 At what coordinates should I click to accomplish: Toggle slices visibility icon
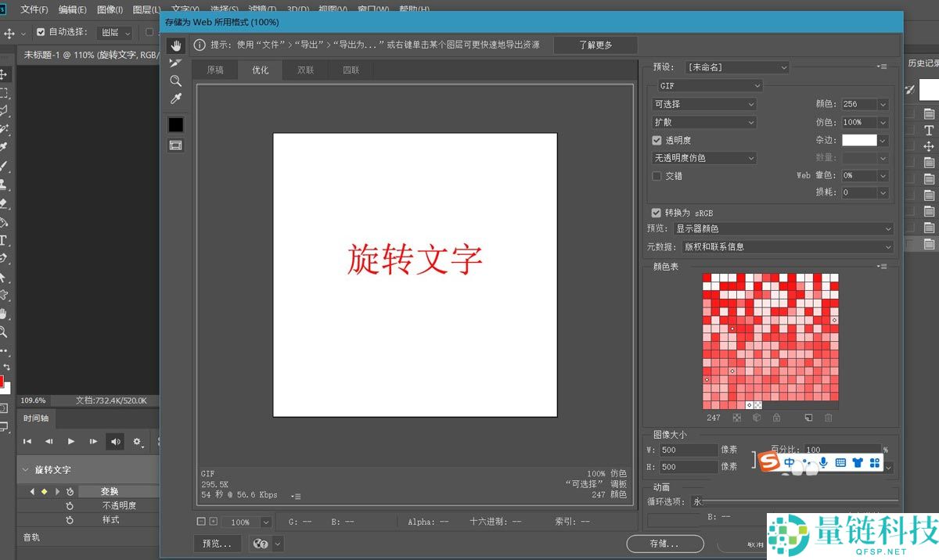175,145
